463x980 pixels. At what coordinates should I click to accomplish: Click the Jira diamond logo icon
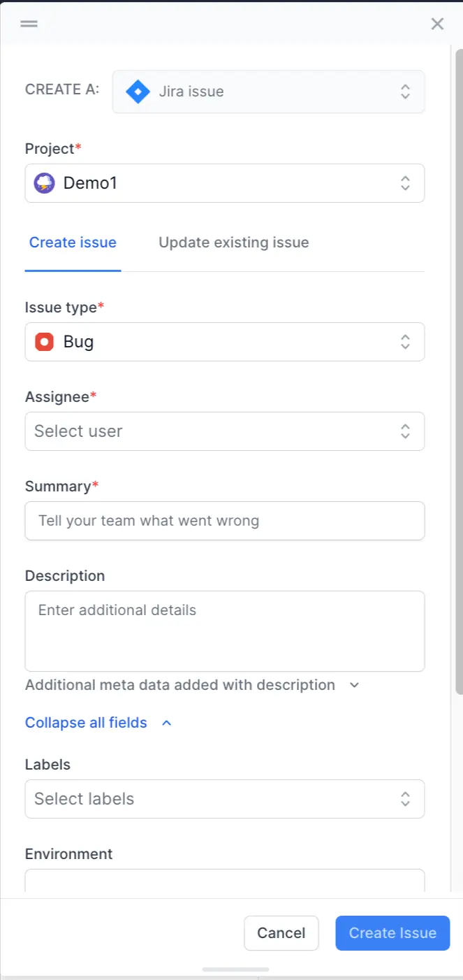[x=138, y=92]
